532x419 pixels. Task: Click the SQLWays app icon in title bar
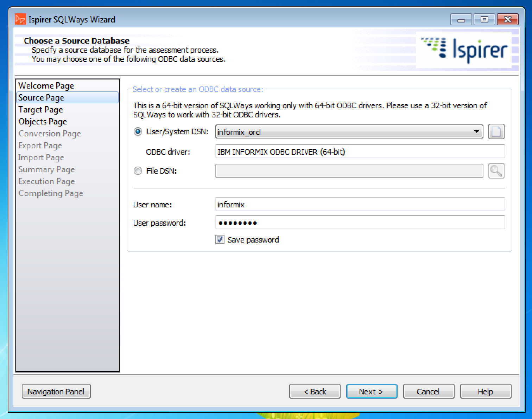click(x=20, y=19)
